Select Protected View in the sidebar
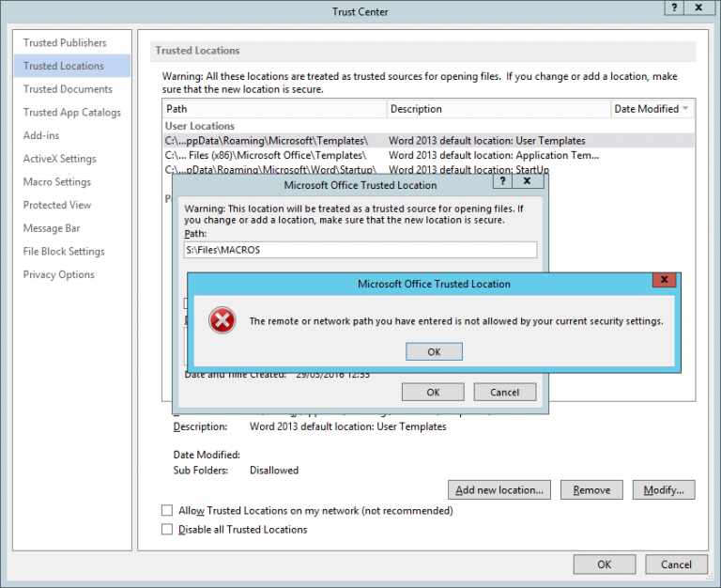The width and height of the screenshot is (721, 588). coord(57,205)
